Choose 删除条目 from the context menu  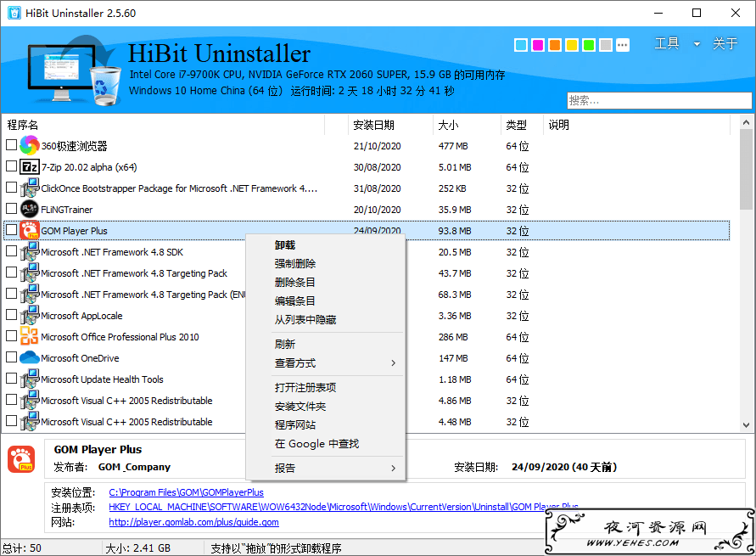click(x=326, y=282)
